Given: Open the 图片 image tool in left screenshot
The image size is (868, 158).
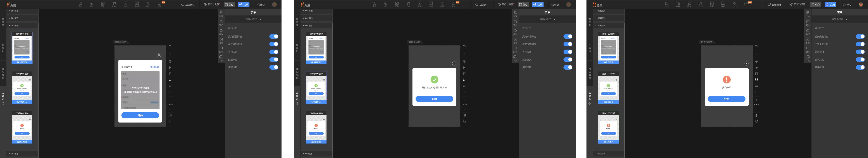Looking at the screenshot, I should (x=103, y=4).
